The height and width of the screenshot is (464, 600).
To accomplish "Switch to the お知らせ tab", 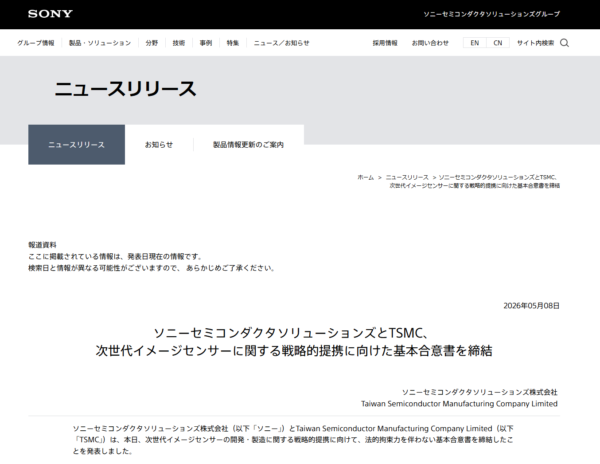I will (159, 145).
